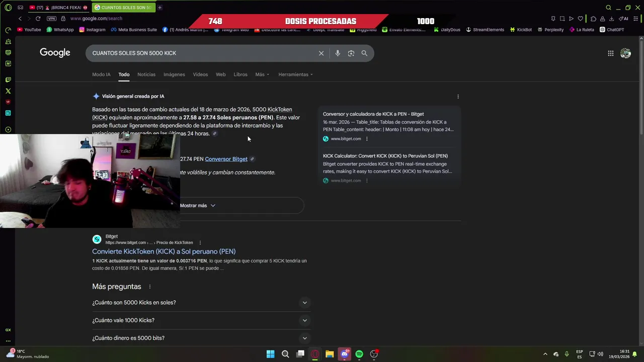
Task: Click the browser back arrow
Action: 20,19
